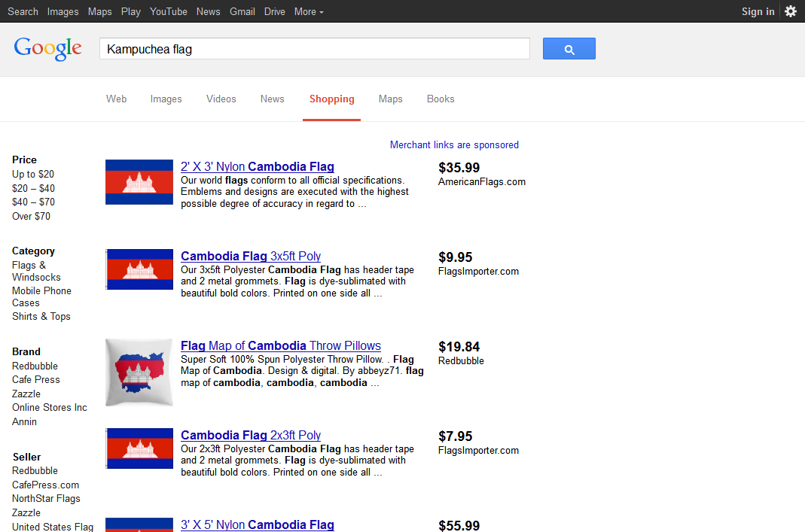Image resolution: width=805 pixels, height=532 pixels.
Task: Filter by Redbubble seller
Action: 35,471
